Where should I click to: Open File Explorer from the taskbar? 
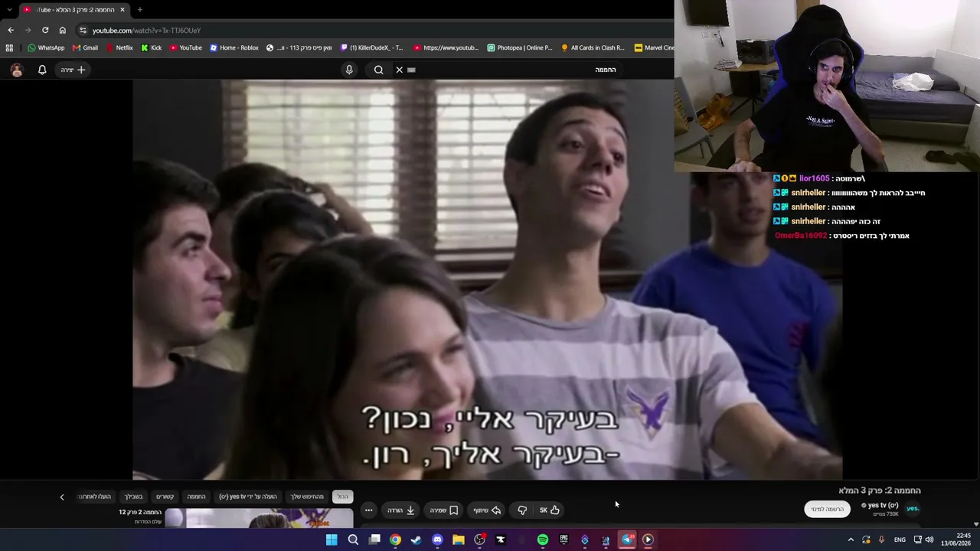[458, 540]
